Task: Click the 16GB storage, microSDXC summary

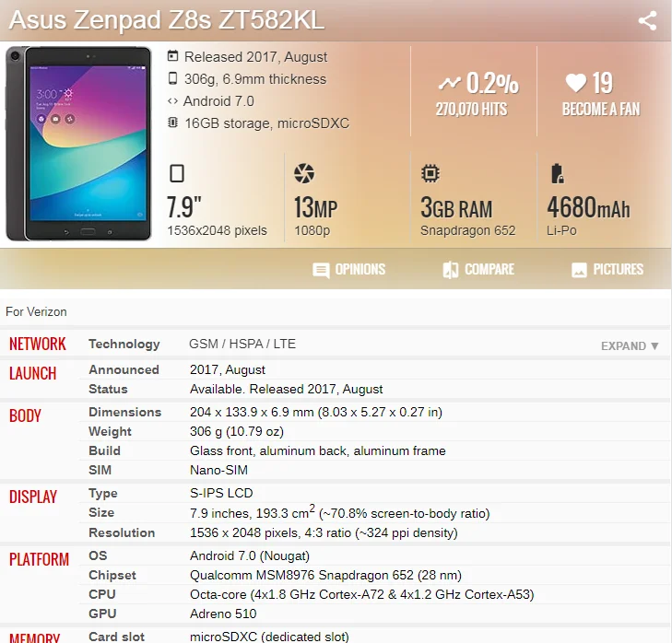Action: (x=267, y=123)
